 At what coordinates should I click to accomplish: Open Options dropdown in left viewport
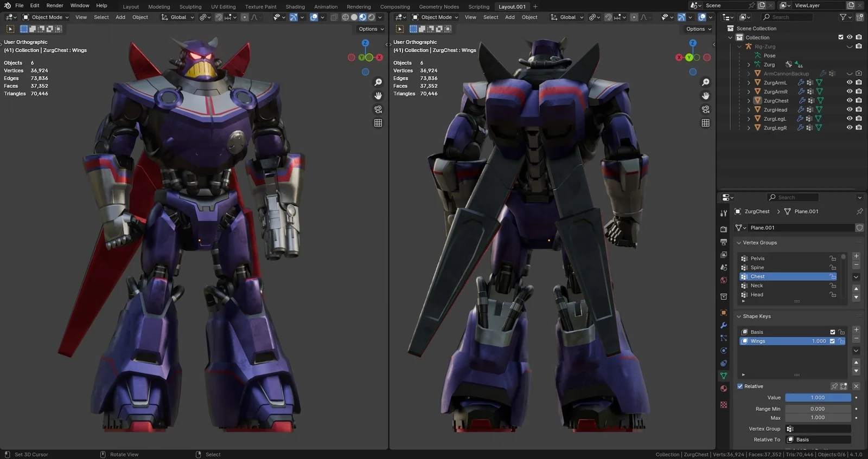coord(371,29)
